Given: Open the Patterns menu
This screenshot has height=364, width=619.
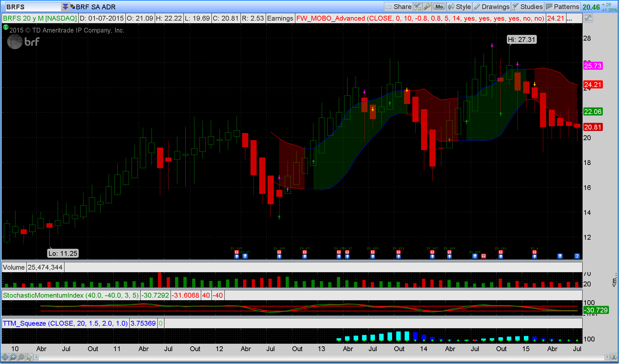Looking at the screenshot, I should click(563, 7).
